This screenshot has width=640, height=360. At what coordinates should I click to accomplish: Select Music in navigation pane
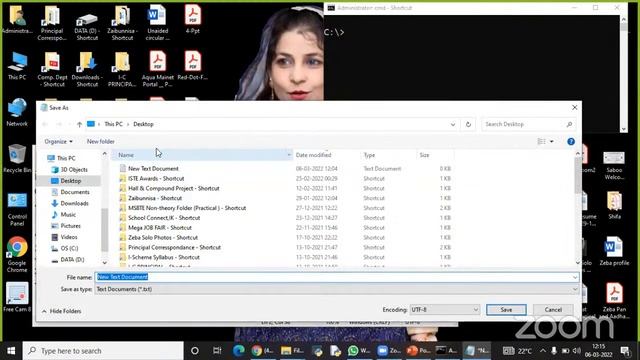[68, 214]
